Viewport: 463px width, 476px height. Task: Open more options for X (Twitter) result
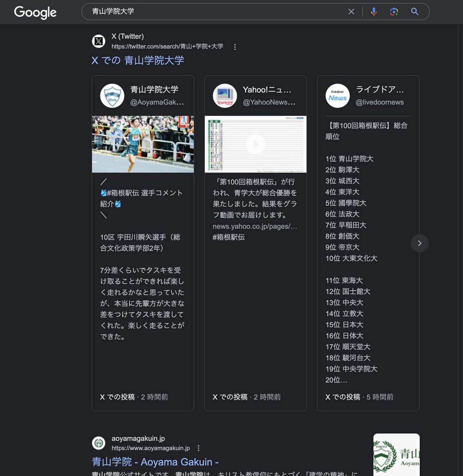click(235, 47)
